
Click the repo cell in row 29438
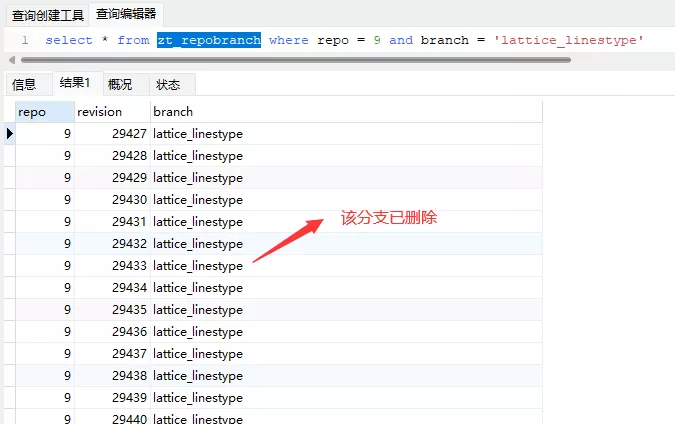pos(45,376)
